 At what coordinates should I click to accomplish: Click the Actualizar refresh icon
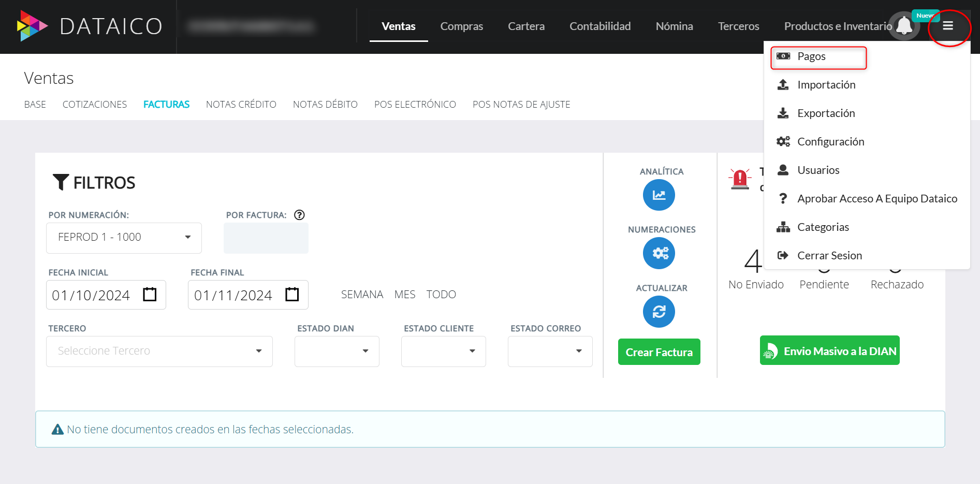tap(659, 312)
